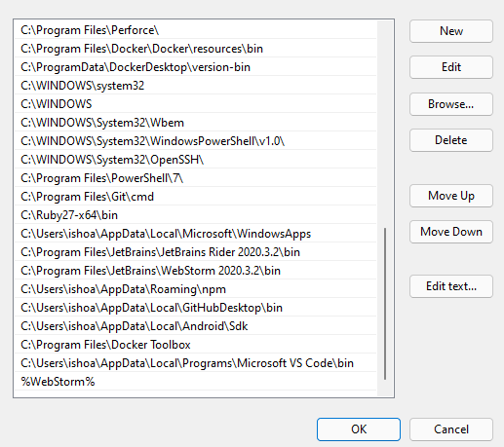Open the Browse... folder picker
504x447 pixels.
tap(451, 104)
